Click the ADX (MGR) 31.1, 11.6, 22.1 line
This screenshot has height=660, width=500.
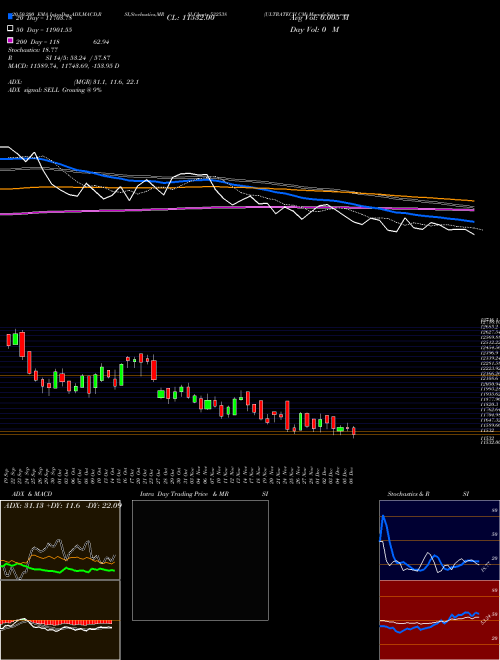(x=73, y=82)
